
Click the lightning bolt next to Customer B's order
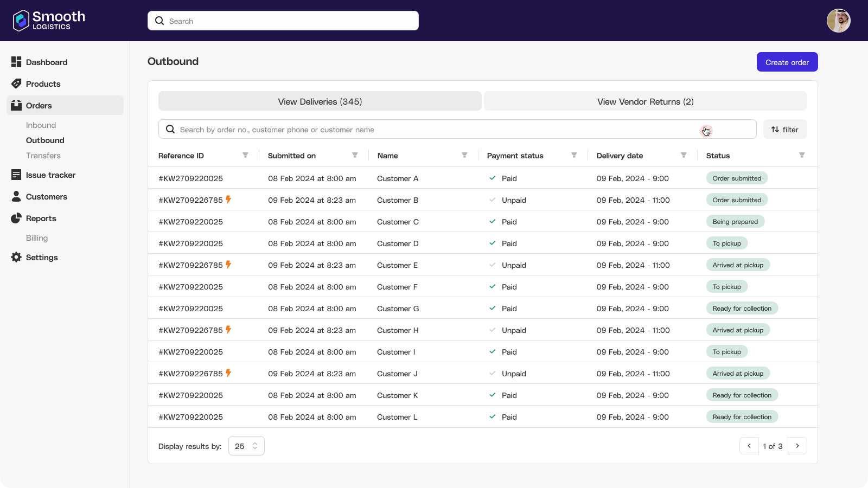228,200
